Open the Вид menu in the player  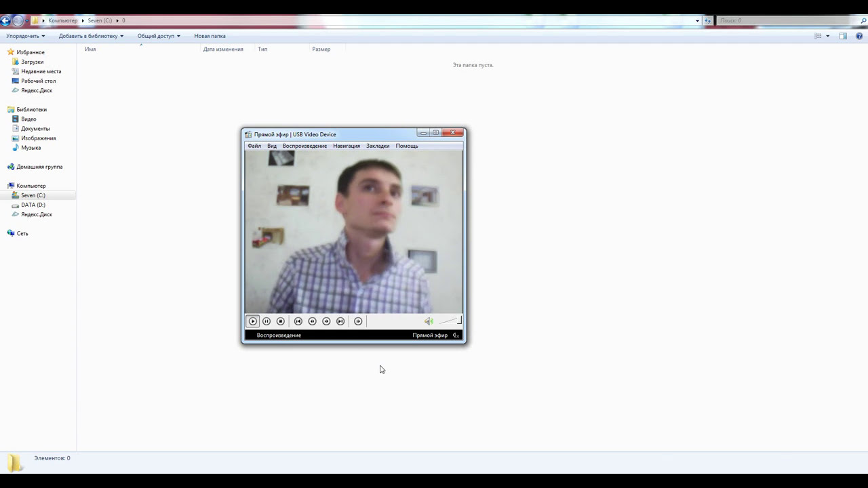pos(272,146)
